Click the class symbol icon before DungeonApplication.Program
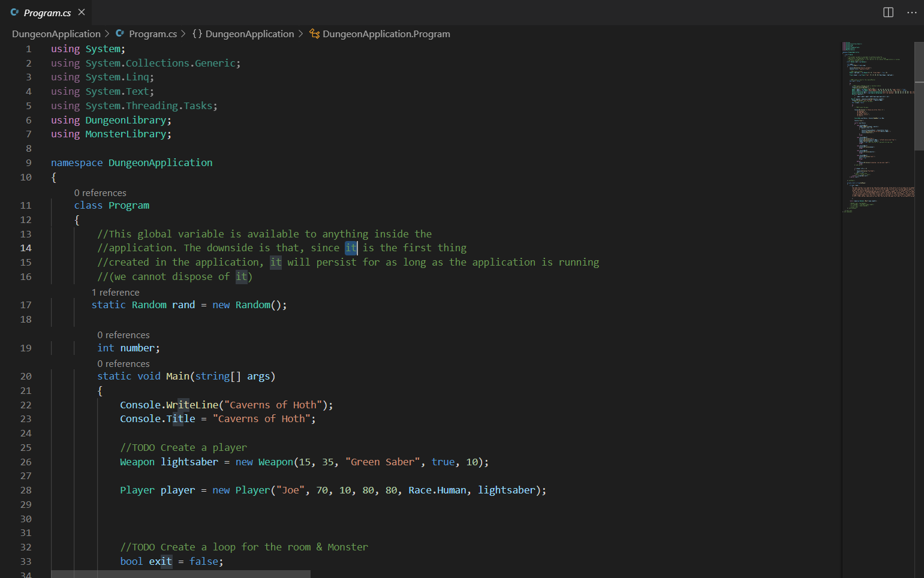The height and width of the screenshot is (578, 924). (x=314, y=34)
